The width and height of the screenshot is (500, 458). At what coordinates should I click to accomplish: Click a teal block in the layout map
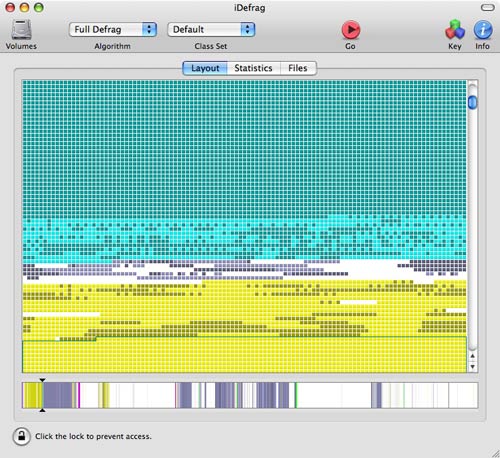244,147
